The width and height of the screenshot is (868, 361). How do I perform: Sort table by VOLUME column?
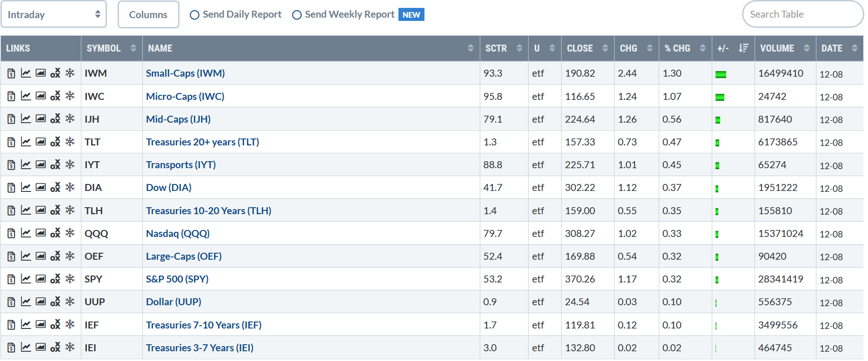tap(785, 48)
